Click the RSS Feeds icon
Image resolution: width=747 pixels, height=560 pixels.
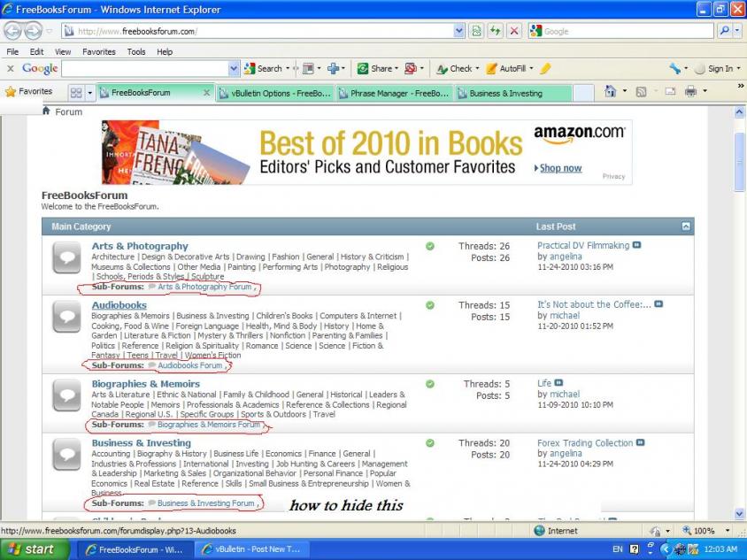642,91
